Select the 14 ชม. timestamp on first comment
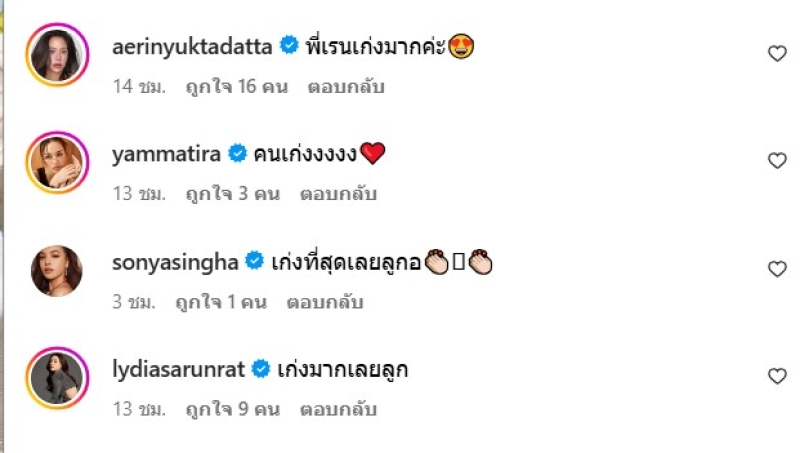800x453 pixels. pos(139,87)
